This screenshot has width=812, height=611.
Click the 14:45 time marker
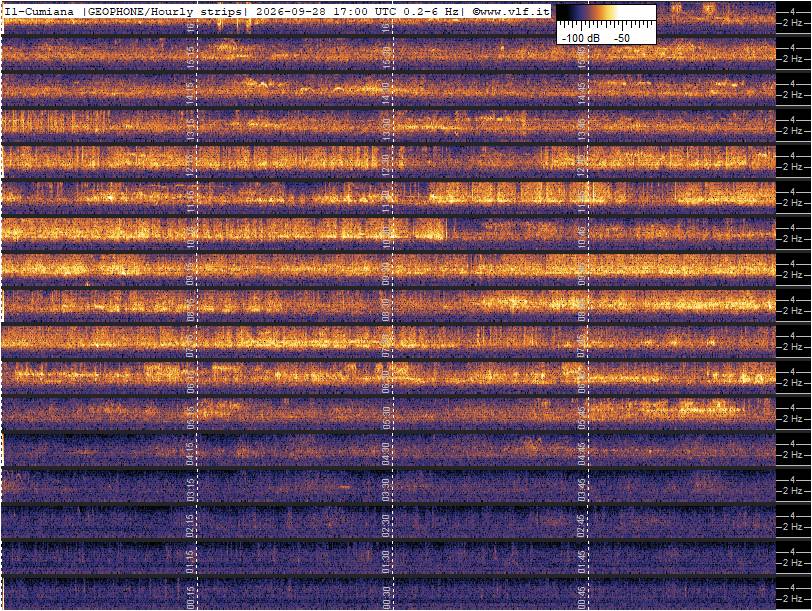click(582, 93)
